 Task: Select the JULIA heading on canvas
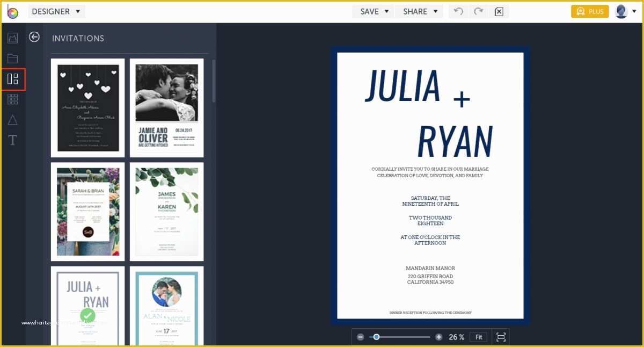[403, 86]
